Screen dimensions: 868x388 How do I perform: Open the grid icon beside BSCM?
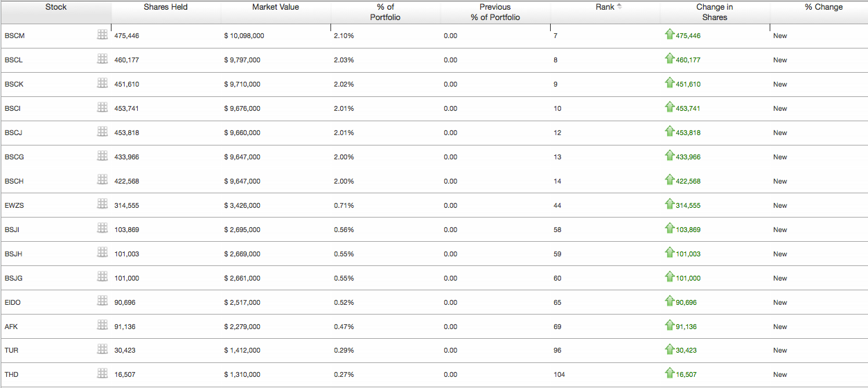coord(102,35)
